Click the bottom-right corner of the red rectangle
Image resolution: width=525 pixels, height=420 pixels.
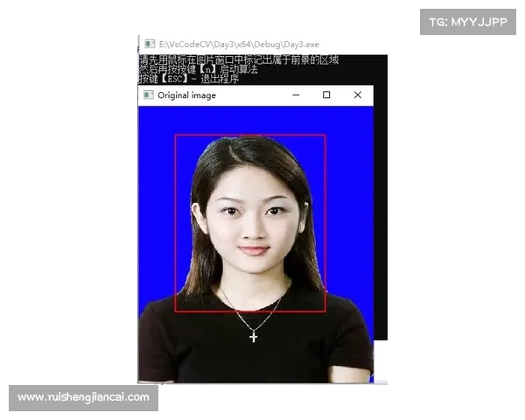click(x=325, y=311)
